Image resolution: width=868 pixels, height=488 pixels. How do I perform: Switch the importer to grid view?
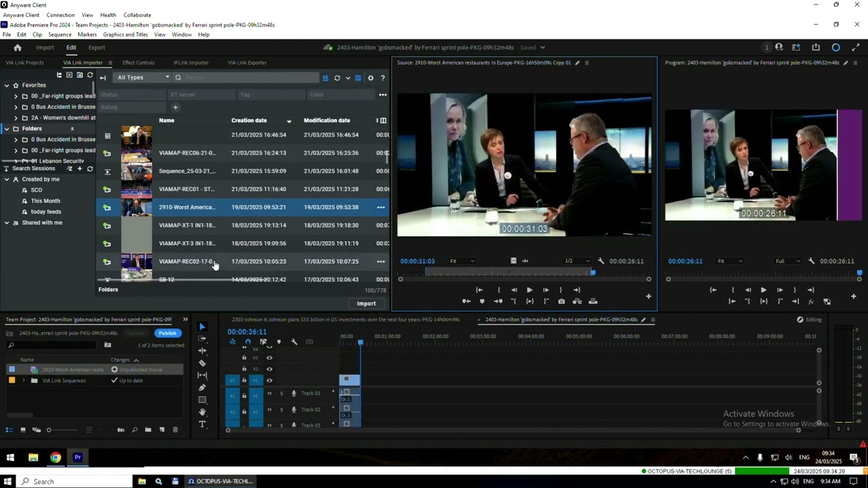tap(358, 78)
